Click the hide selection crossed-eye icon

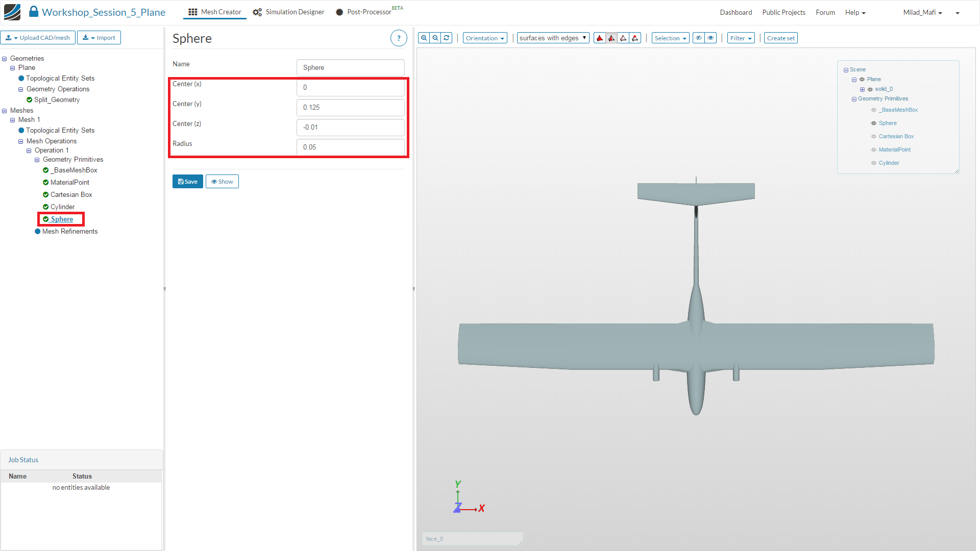pos(699,38)
